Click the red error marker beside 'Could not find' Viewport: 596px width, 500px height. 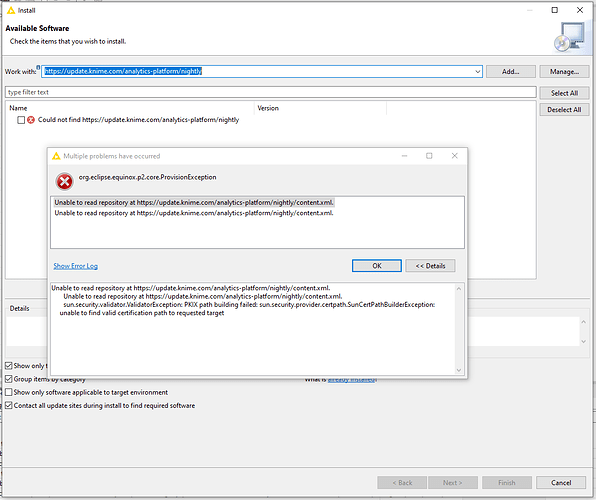[x=31, y=120]
